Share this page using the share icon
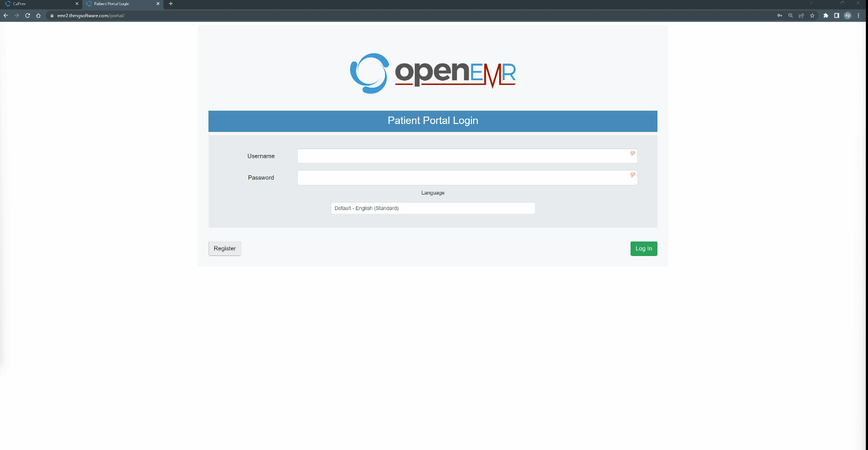This screenshot has height=450, width=868. 801,15
